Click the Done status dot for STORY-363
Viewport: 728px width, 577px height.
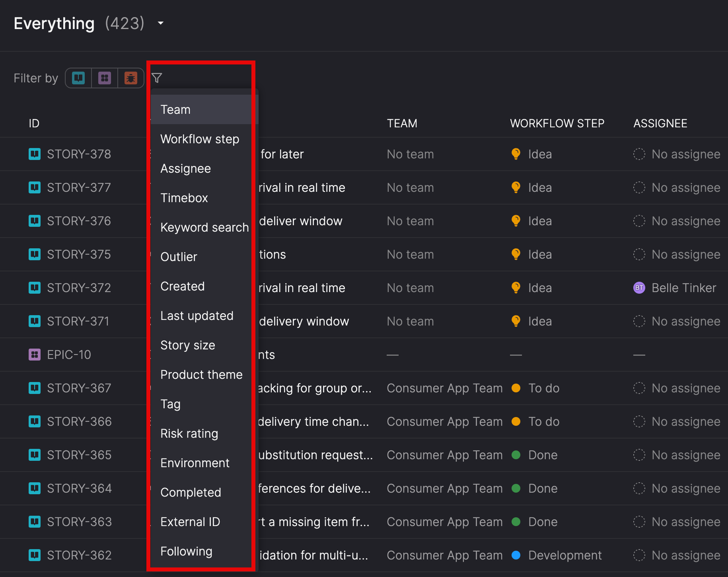coord(516,522)
